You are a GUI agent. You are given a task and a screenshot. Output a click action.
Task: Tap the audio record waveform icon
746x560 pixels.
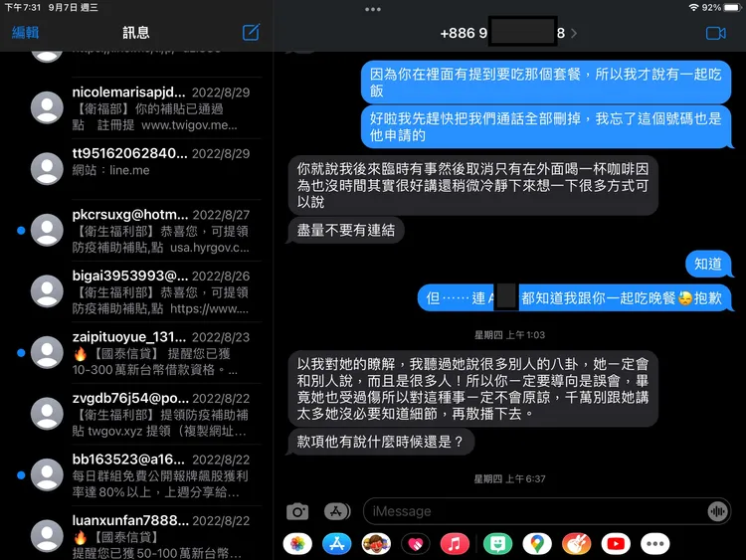click(717, 511)
